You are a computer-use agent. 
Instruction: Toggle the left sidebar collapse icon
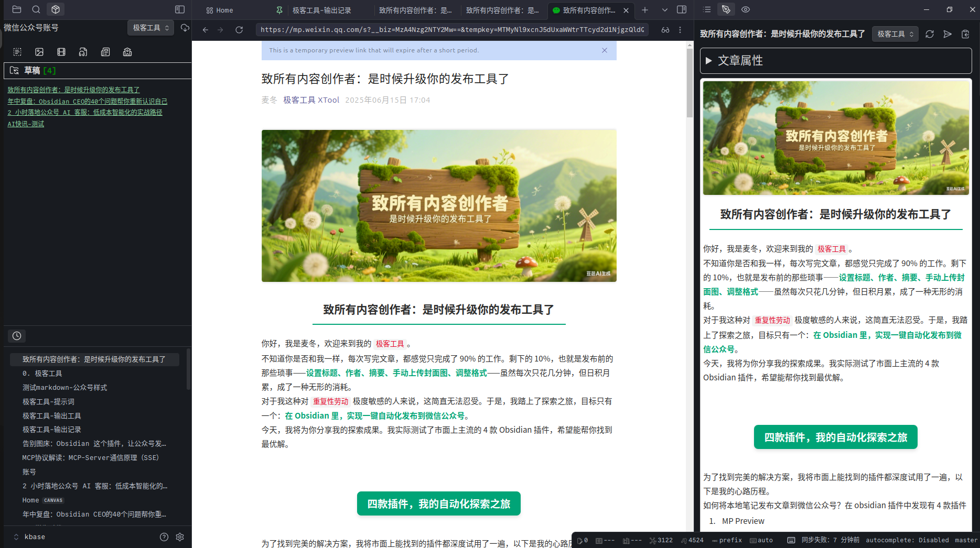click(180, 9)
